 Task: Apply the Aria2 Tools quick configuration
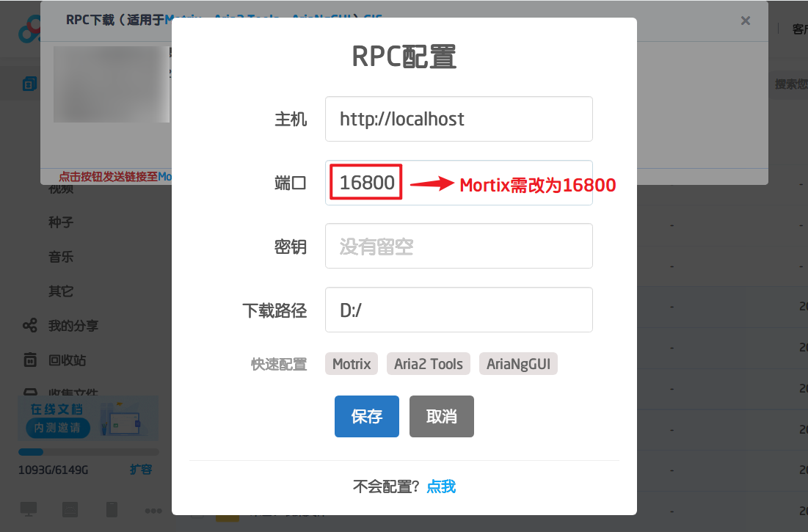click(429, 364)
